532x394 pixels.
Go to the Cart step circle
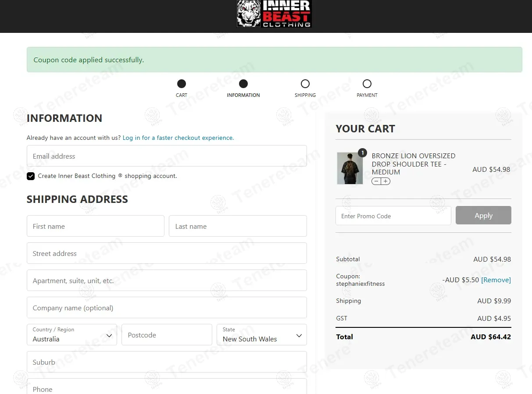click(x=182, y=84)
